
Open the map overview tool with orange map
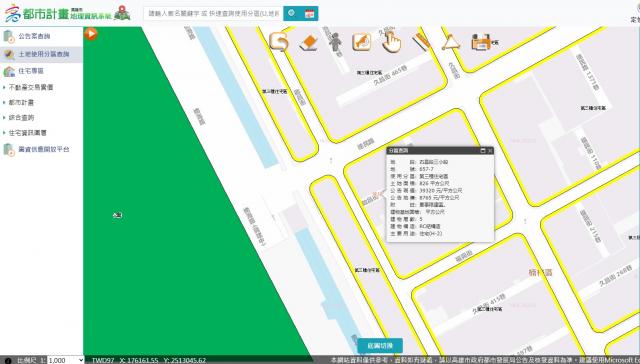pyautogui.click(x=362, y=42)
